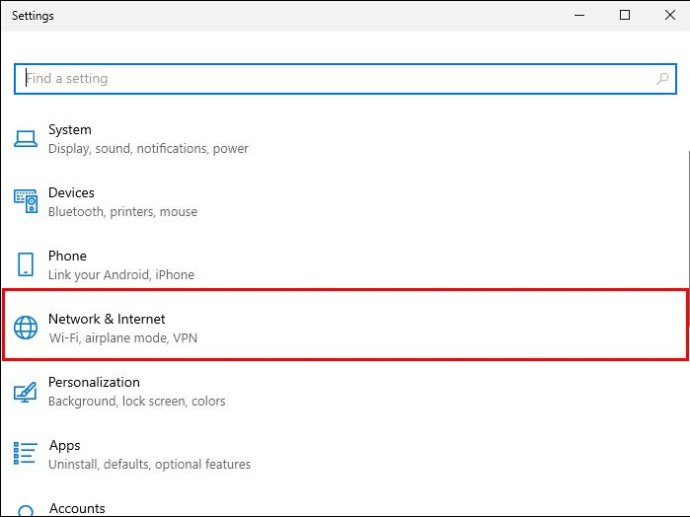The width and height of the screenshot is (690, 517).
Task: Click the Personalization paintbrush icon
Action: point(26,391)
